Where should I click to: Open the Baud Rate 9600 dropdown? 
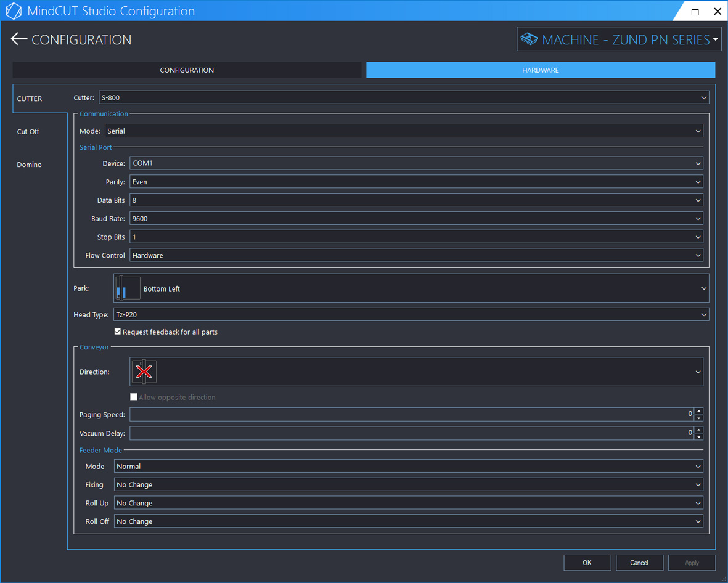coord(416,218)
